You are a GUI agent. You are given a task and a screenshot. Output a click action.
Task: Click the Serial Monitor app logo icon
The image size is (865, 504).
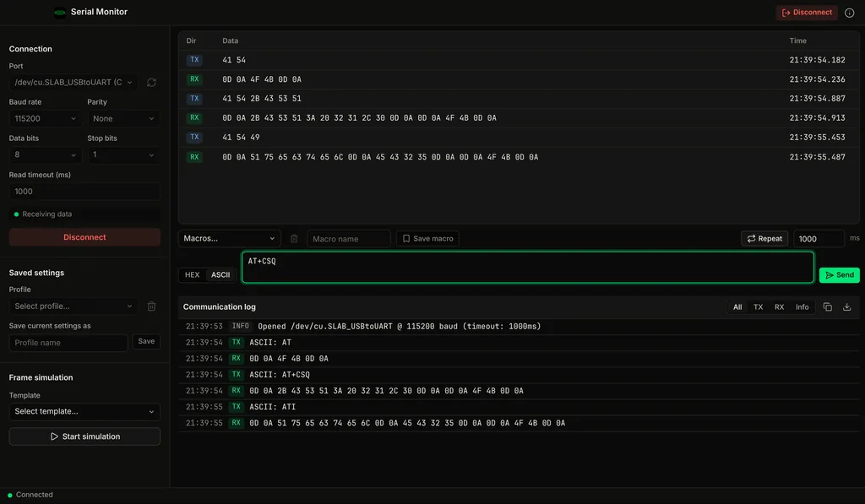click(60, 12)
